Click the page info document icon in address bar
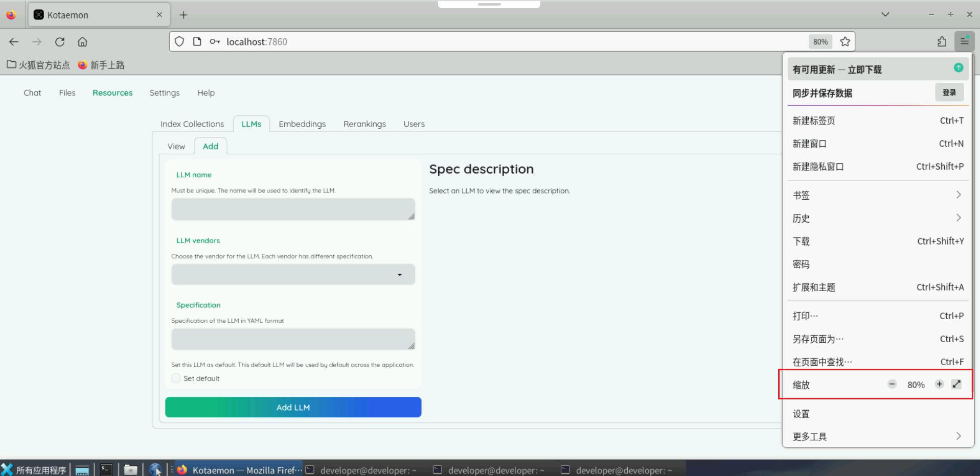Image resolution: width=980 pixels, height=476 pixels. pos(197,42)
